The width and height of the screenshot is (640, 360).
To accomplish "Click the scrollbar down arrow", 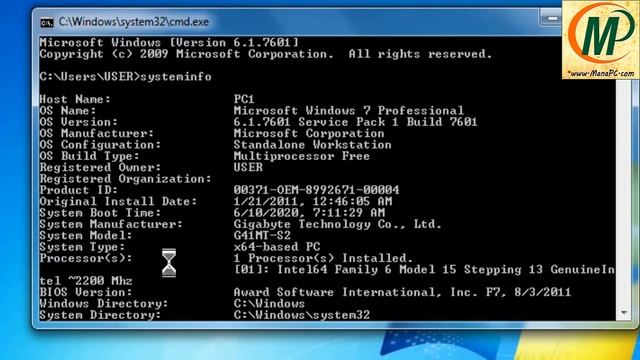I will pos(623,313).
